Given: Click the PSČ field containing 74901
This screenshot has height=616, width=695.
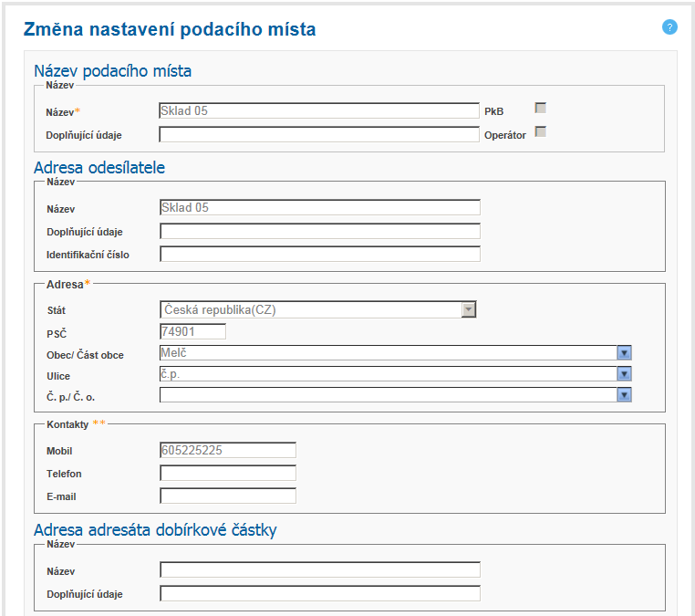Looking at the screenshot, I should (x=192, y=331).
